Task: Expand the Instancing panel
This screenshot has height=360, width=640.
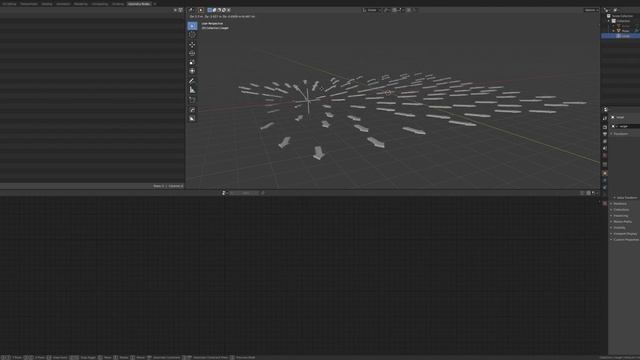Action: [x=620, y=216]
